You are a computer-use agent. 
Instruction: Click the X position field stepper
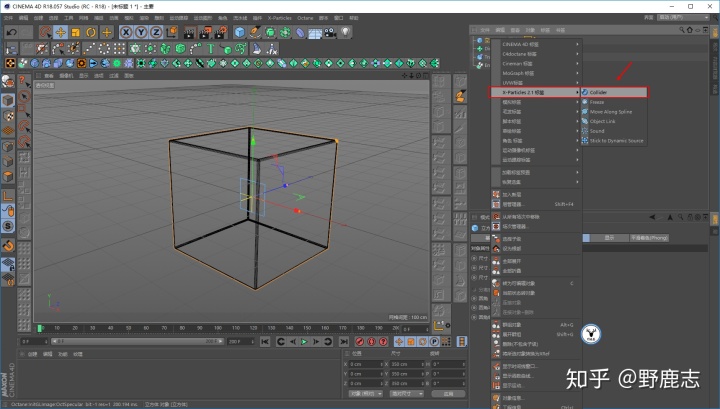coord(381,364)
